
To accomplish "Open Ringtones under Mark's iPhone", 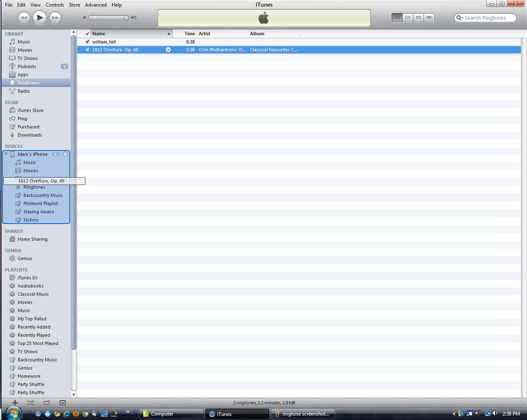I will point(34,187).
